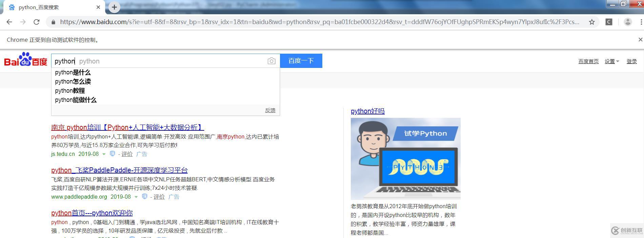
Task: Expand the 设置 dropdown
Action: (x=612, y=61)
